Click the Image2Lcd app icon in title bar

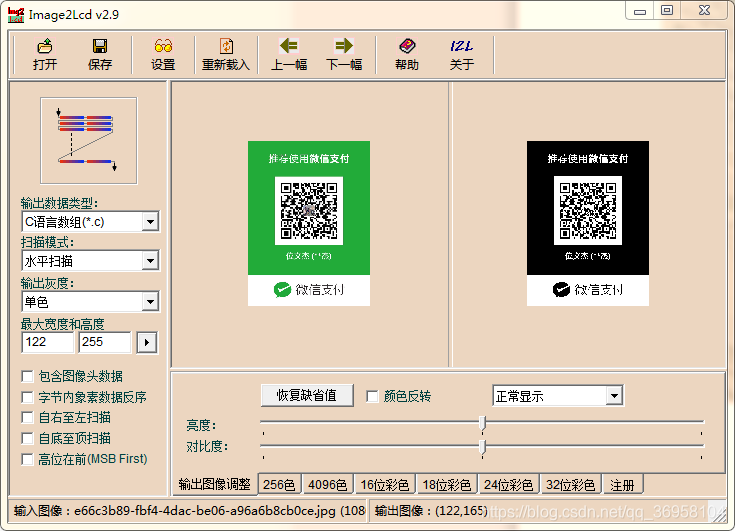pos(16,15)
